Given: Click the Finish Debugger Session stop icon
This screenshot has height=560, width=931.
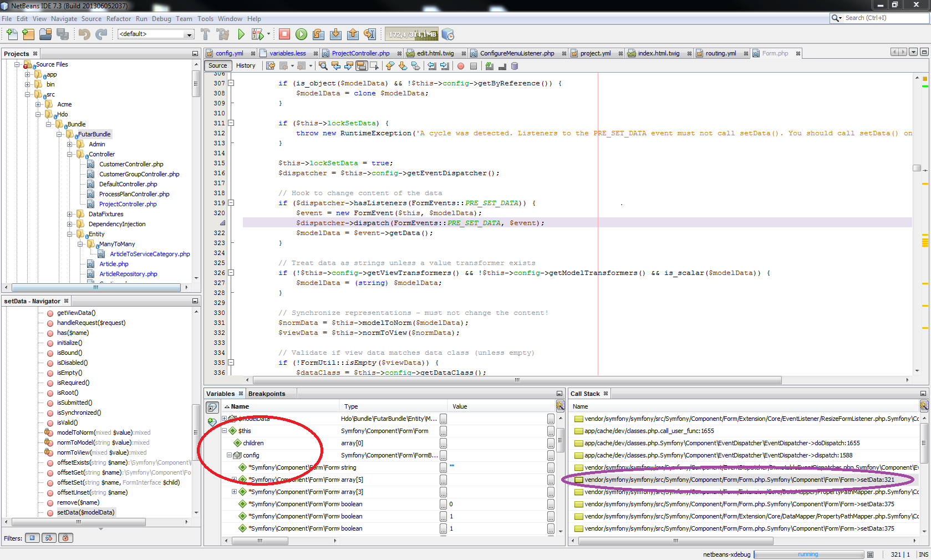Looking at the screenshot, I should tap(284, 34).
